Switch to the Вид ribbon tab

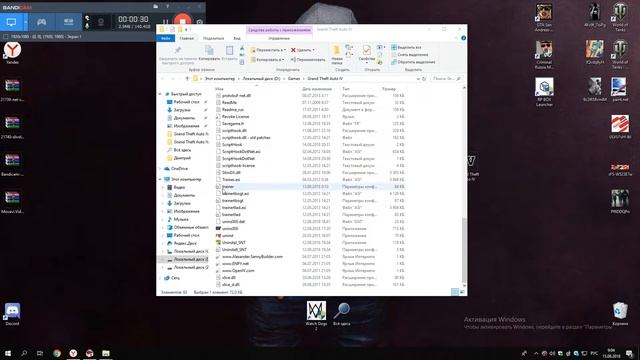pyautogui.click(x=237, y=38)
